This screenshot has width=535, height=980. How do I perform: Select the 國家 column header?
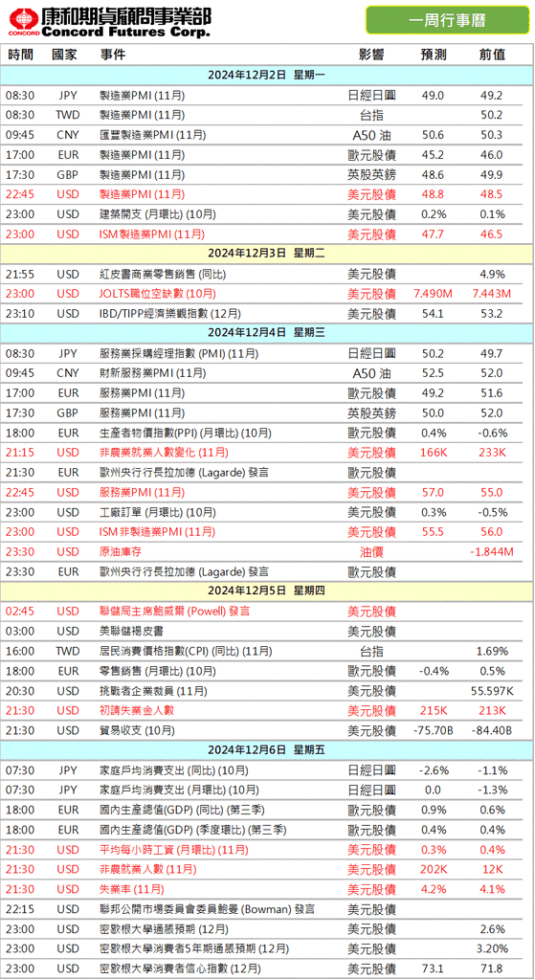point(65,55)
